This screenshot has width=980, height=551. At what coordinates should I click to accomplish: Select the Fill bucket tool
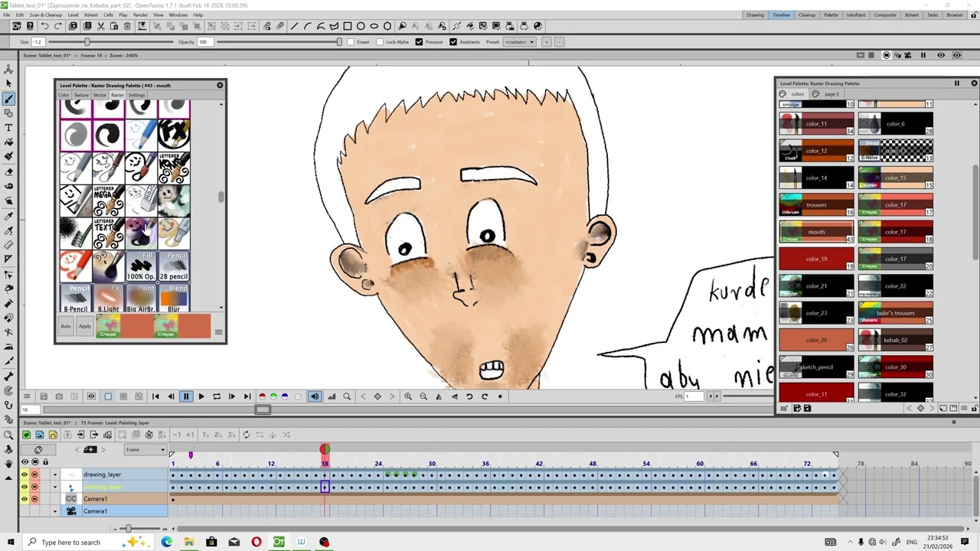pyautogui.click(x=8, y=142)
